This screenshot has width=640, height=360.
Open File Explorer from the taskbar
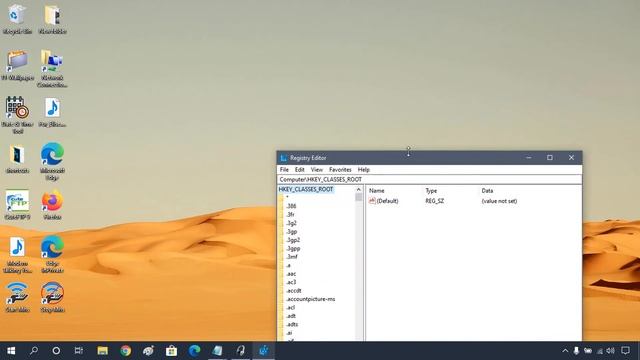click(102, 351)
